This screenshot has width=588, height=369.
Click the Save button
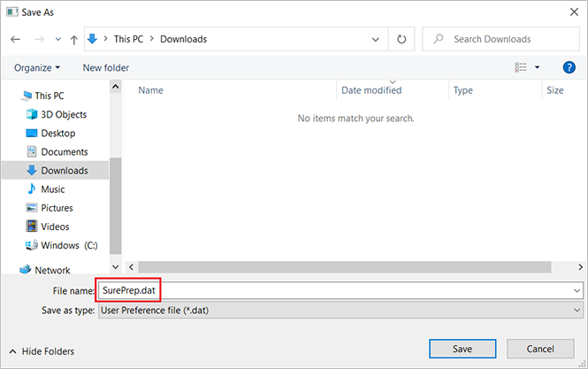click(462, 349)
